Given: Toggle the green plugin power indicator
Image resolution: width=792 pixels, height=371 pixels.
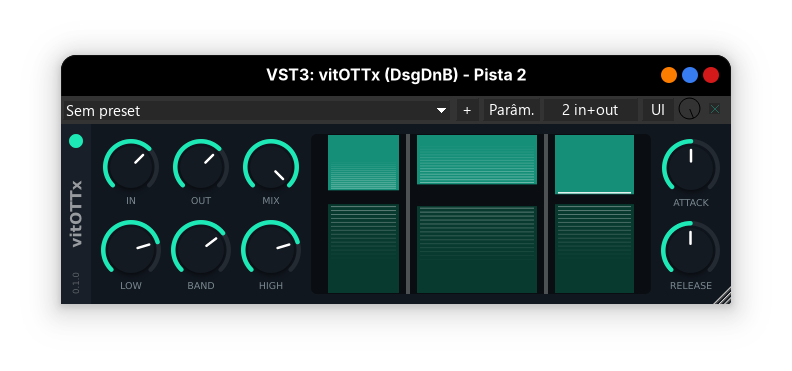Looking at the screenshot, I should coord(76,141).
